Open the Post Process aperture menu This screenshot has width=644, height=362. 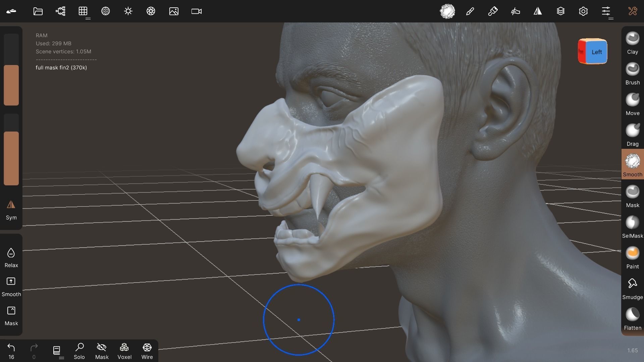click(151, 11)
